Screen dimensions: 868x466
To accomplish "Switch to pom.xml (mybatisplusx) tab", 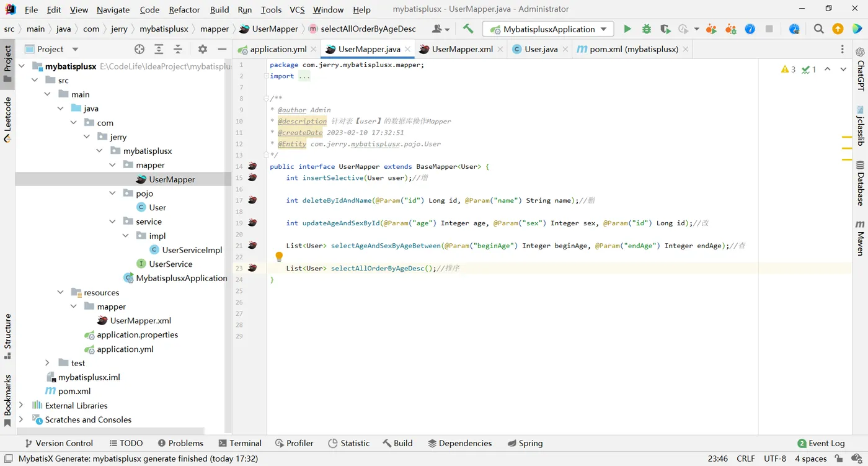I will (634, 49).
